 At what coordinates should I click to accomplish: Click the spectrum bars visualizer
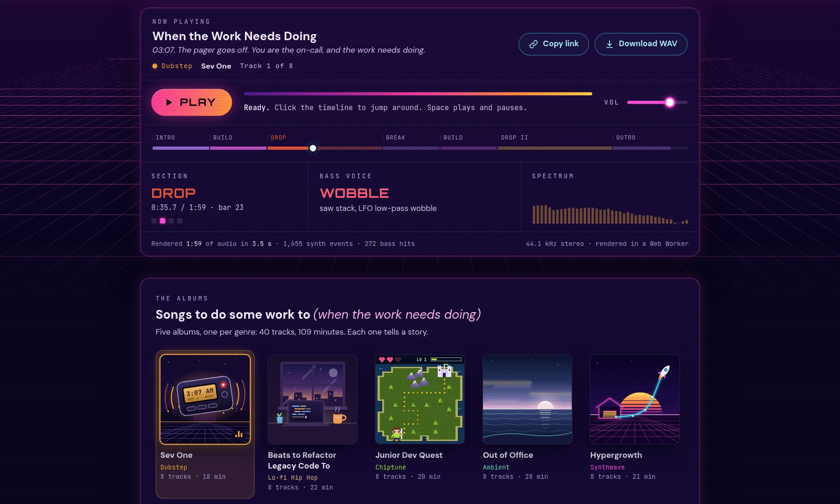click(610, 214)
